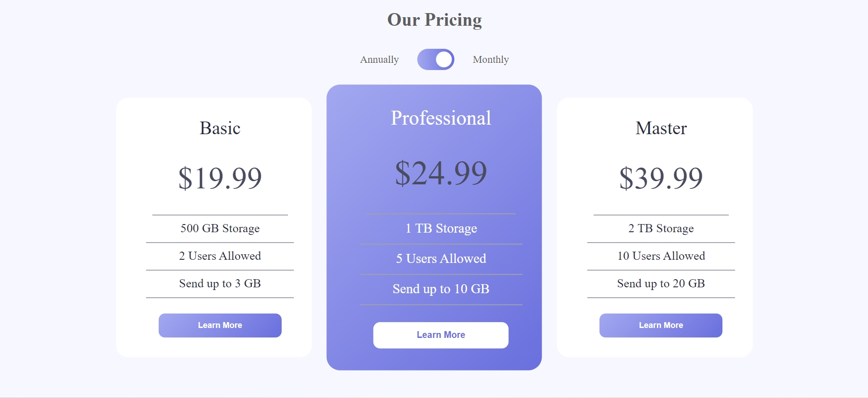Switch billing to Annually
The height and width of the screenshot is (398, 868).
[x=379, y=59]
